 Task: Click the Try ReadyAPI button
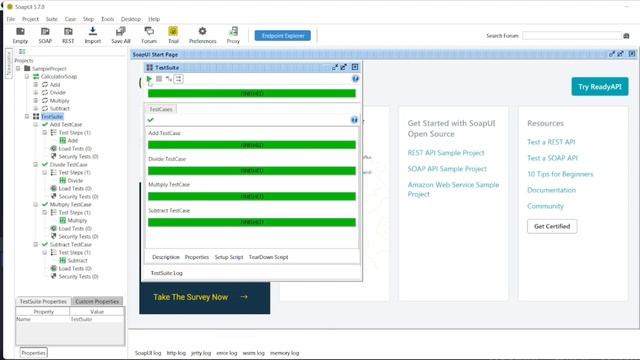600,87
